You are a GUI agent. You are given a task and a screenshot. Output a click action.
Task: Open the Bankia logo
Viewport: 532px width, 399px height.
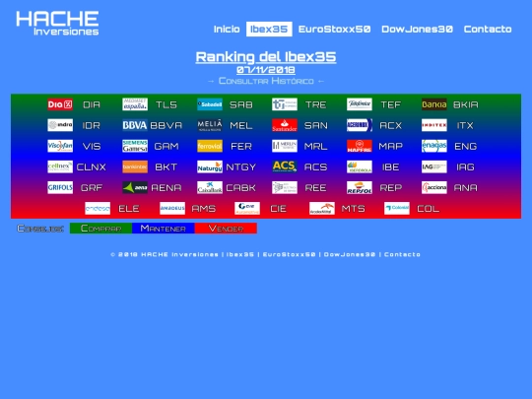pyautogui.click(x=434, y=104)
